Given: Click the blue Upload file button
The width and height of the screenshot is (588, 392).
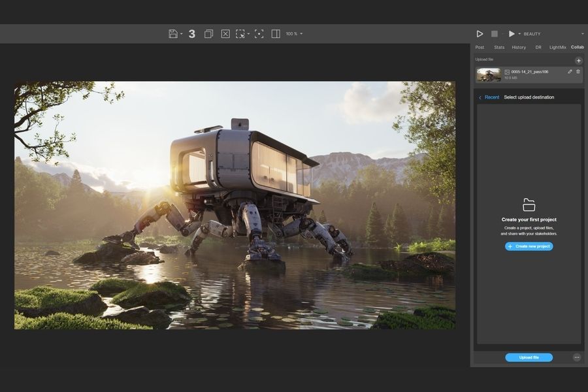Looking at the screenshot, I should pos(529,357).
